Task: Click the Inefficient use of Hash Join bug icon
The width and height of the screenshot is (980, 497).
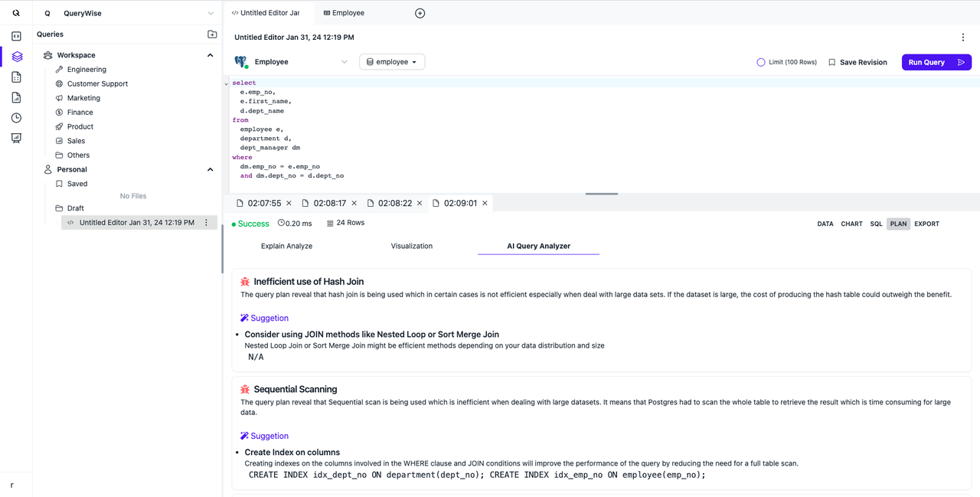Action: coord(245,282)
